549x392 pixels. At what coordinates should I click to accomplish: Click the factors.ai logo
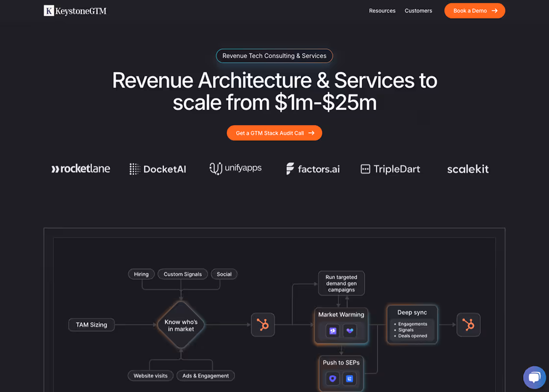[x=313, y=169]
